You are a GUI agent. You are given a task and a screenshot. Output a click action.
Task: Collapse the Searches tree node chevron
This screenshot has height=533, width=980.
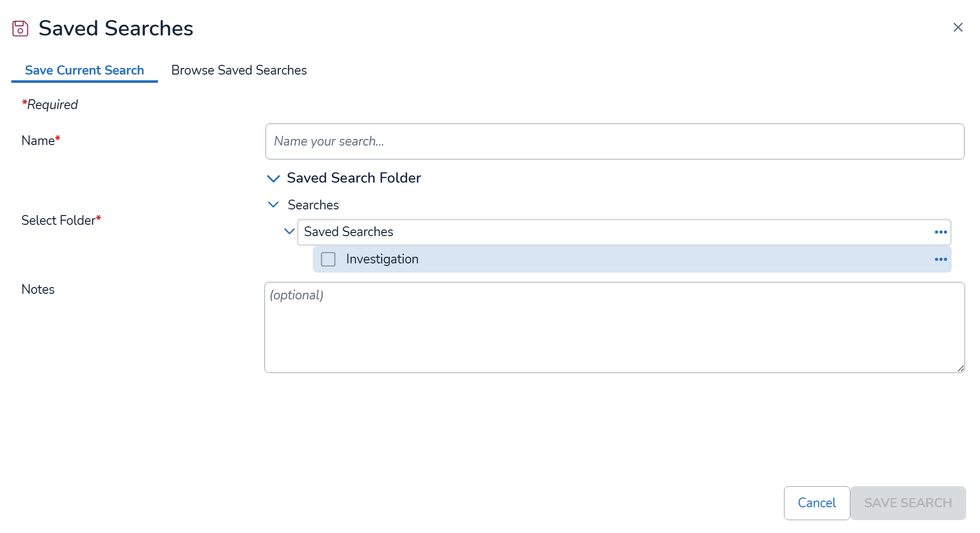point(273,205)
